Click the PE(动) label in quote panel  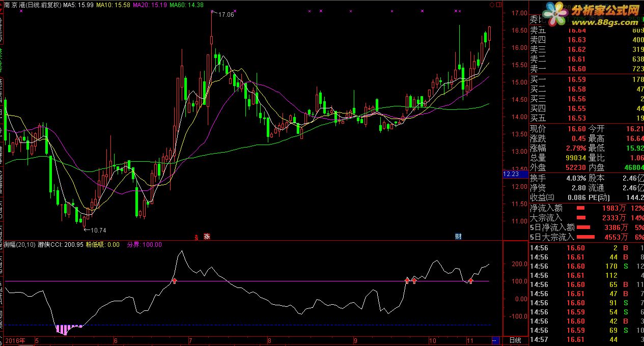click(x=599, y=197)
